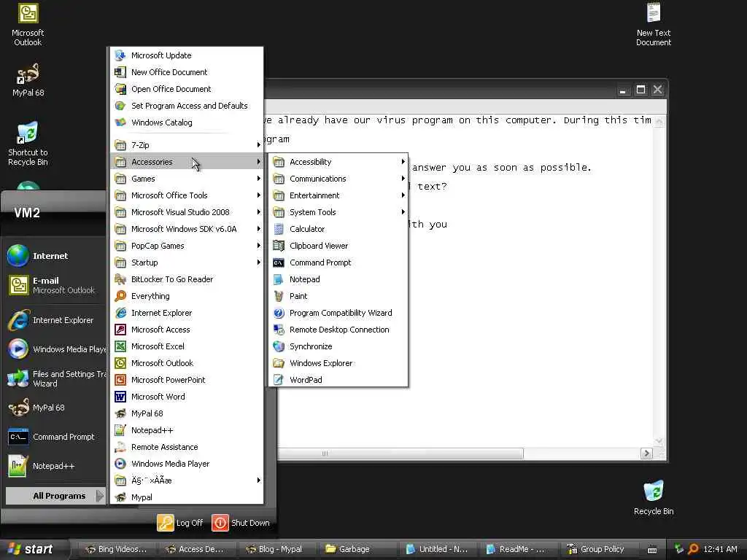This screenshot has height=560, width=747.
Task: Open Microsoft Outlook desktop icon
Action: point(28,25)
